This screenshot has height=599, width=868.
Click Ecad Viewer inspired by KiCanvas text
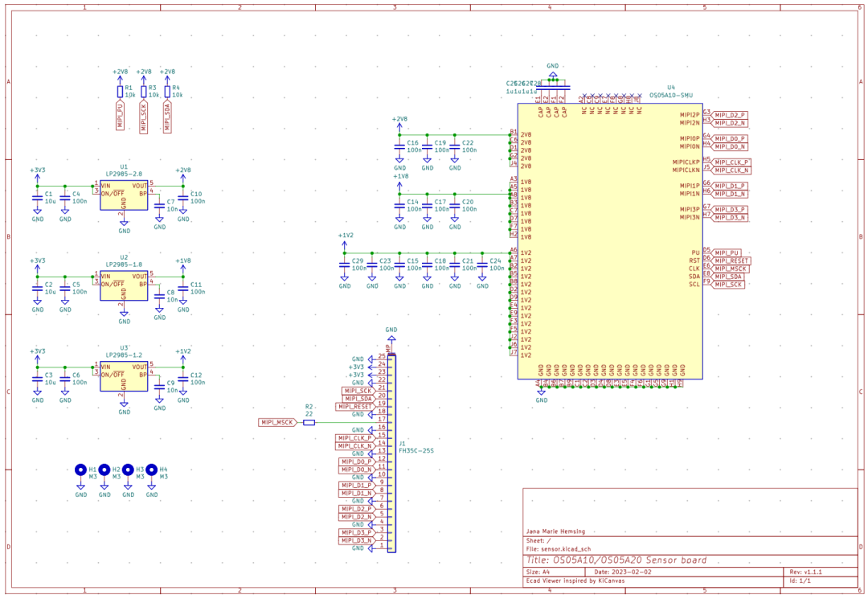click(x=575, y=581)
